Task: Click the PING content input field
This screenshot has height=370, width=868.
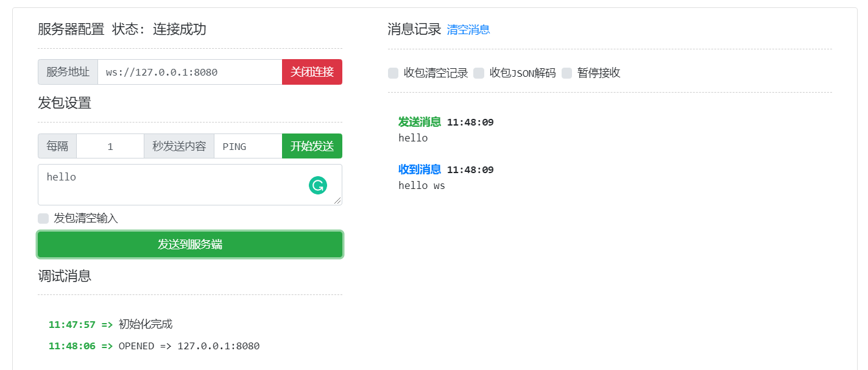Action: tap(247, 146)
